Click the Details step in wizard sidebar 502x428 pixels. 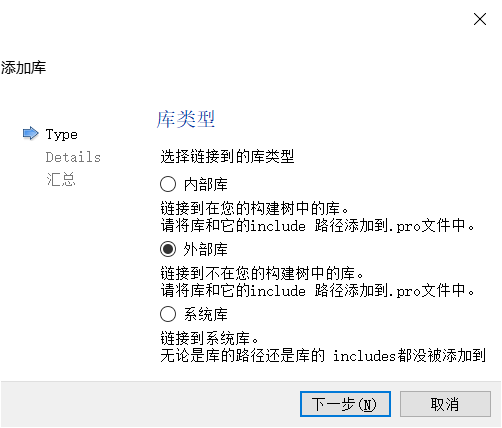coord(73,157)
